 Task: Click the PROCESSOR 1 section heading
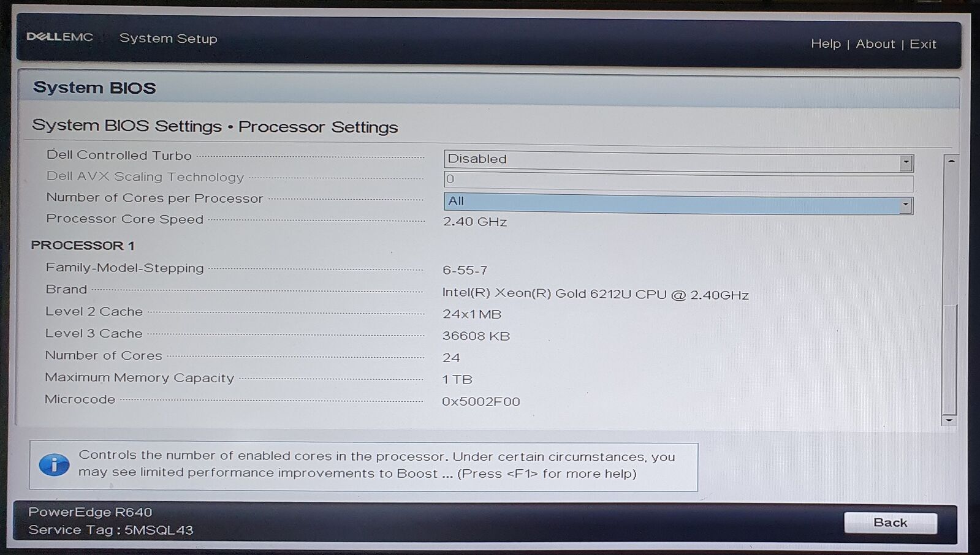coord(83,246)
